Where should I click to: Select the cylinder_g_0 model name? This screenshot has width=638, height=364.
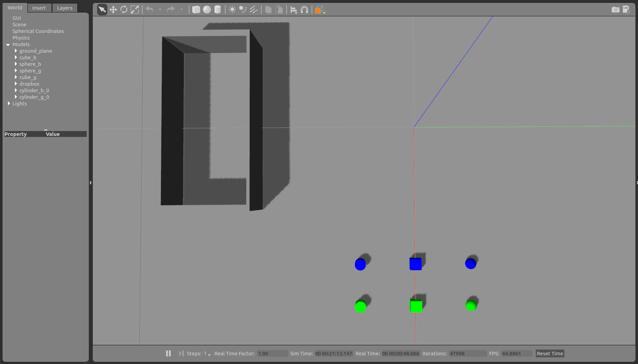coord(34,97)
